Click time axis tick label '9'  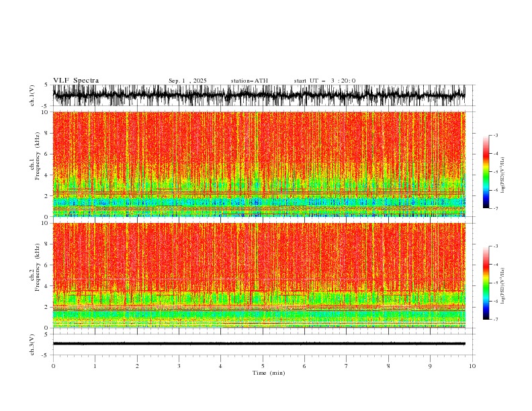[430, 366]
